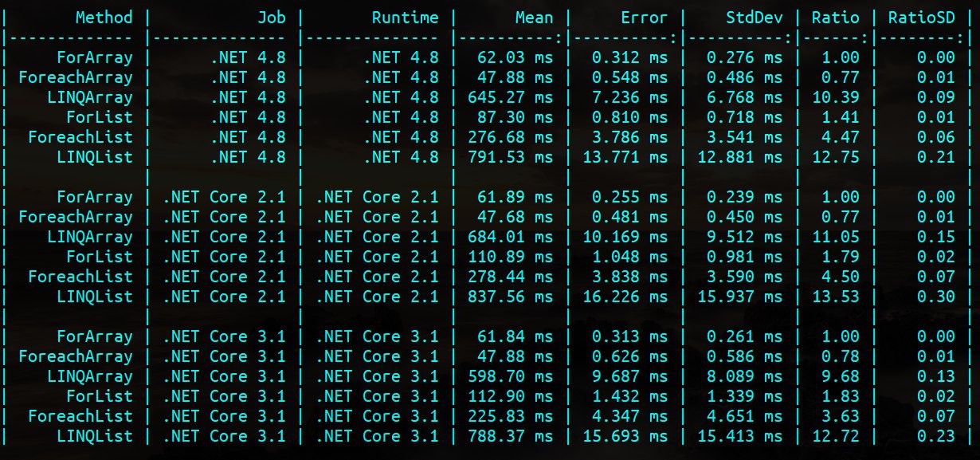Click the error value 3.786 ms
The image size is (980, 460).
tap(629, 137)
